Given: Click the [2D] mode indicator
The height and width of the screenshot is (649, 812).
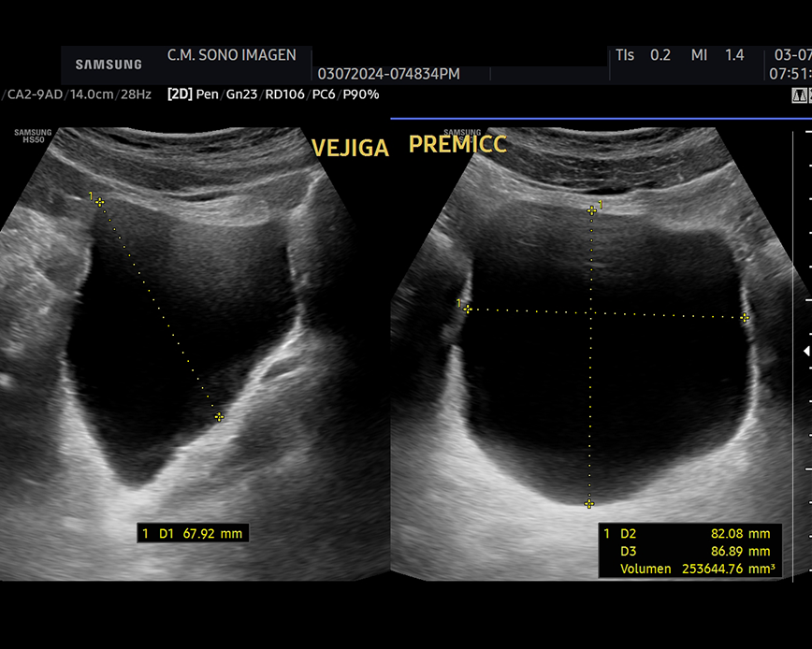Looking at the screenshot, I should [179, 94].
